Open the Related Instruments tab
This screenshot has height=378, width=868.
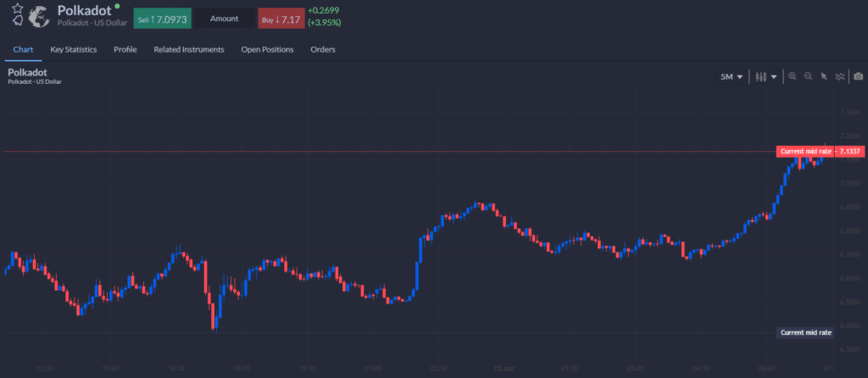point(189,49)
